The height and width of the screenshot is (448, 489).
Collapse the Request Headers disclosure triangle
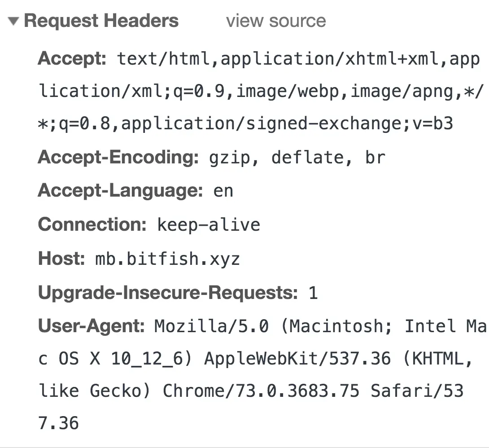[13, 21]
